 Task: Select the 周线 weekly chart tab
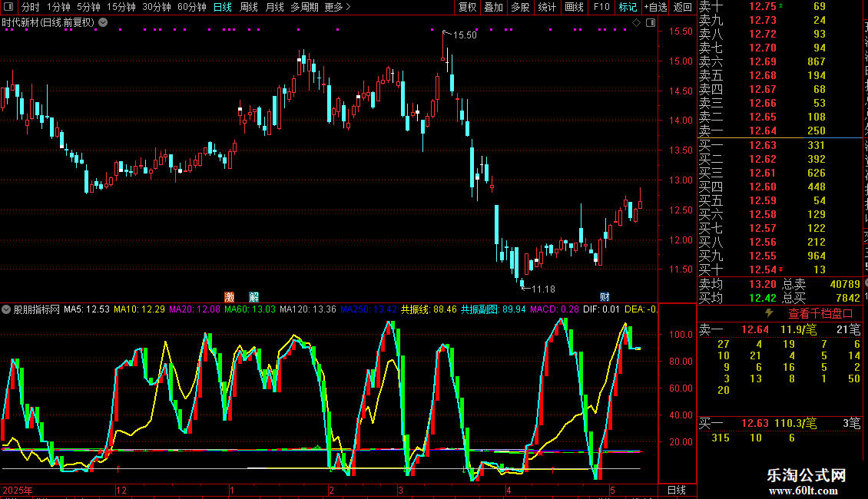click(249, 7)
